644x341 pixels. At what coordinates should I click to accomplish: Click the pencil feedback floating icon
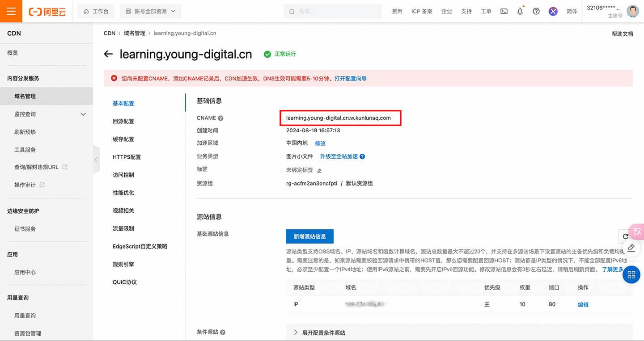pos(631,248)
